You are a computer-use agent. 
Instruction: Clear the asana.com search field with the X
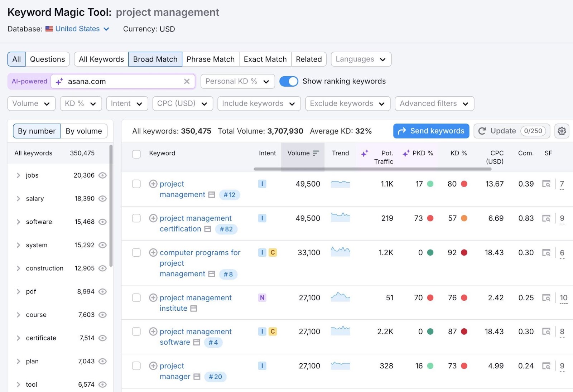(x=187, y=81)
